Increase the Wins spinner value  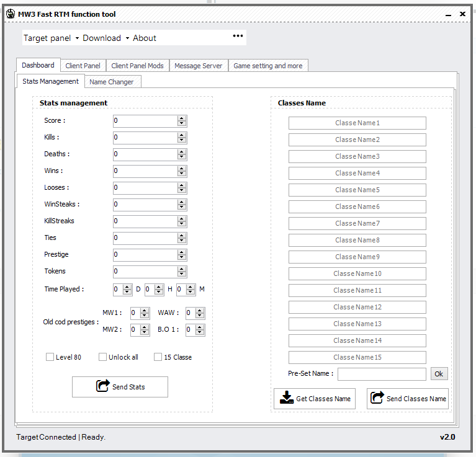point(182,168)
